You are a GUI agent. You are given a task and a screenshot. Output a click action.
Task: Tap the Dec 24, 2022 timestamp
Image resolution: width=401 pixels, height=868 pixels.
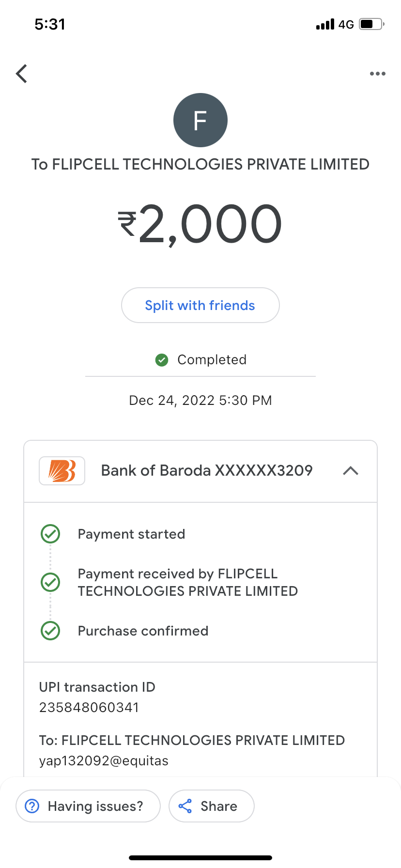pyautogui.click(x=200, y=401)
